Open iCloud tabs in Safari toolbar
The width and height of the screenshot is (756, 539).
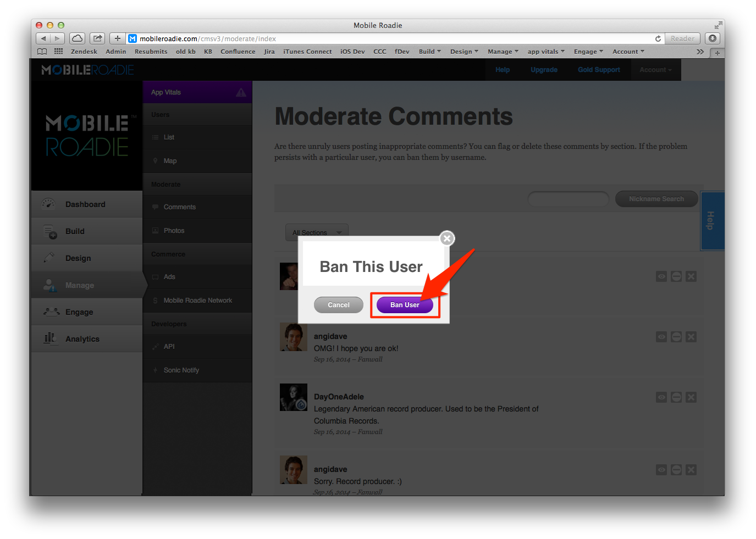78,38
